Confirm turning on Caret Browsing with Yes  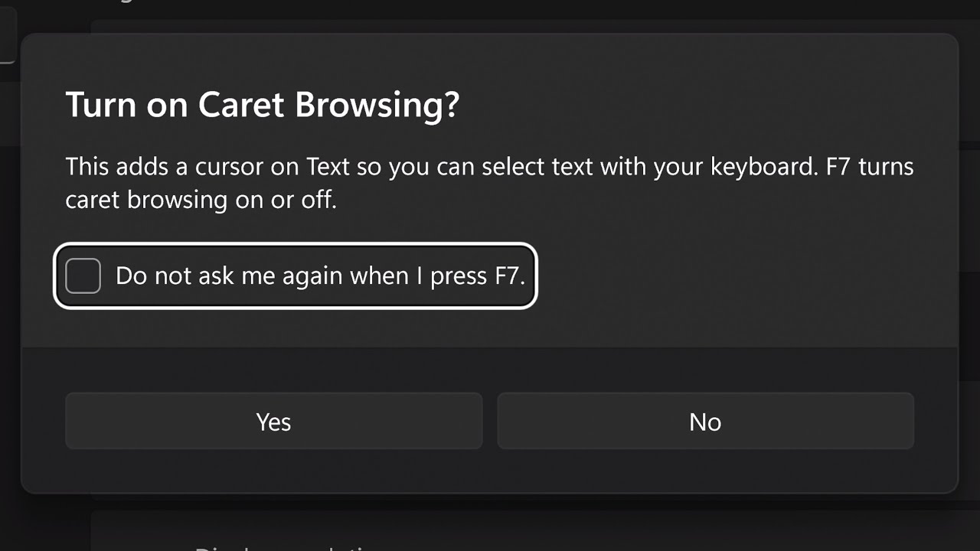pyautogui.click(x=273, y=421)
